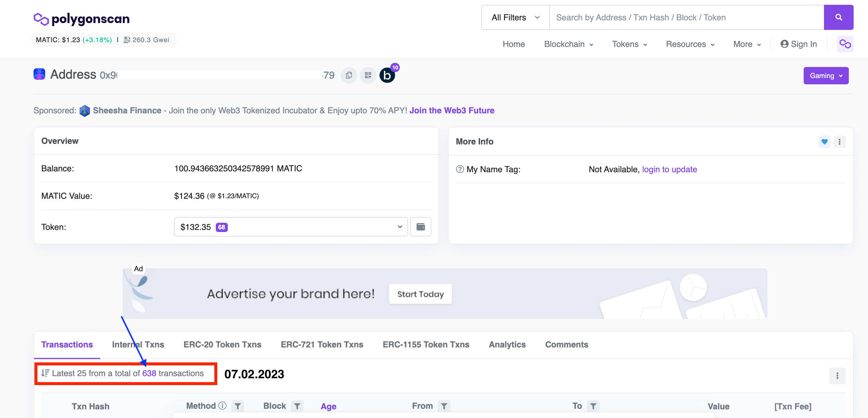Follow the login to update link
Viewport: 868px width, 418px height.
pyautogui.click(x=669, y=169)
